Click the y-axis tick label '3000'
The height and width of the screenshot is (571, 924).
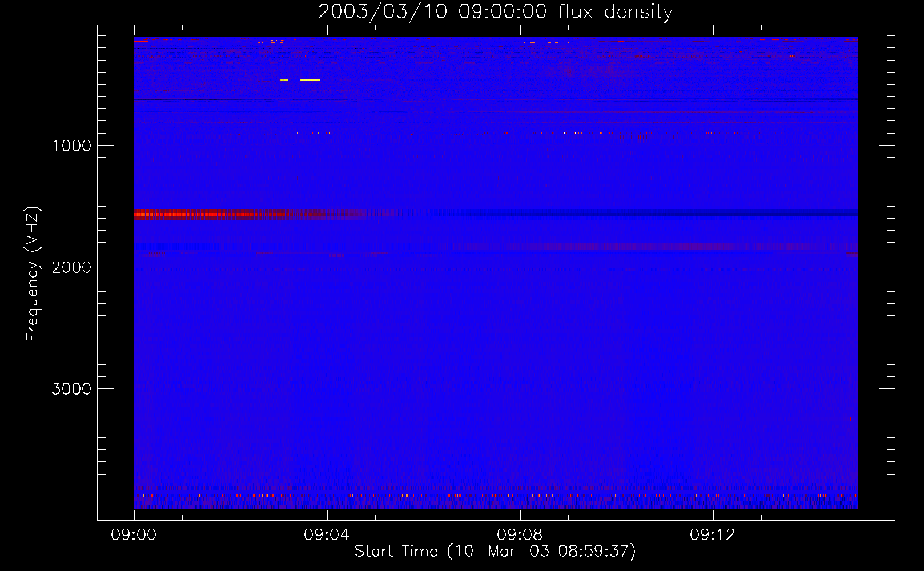pyautogui.click(x=71, y=389)
